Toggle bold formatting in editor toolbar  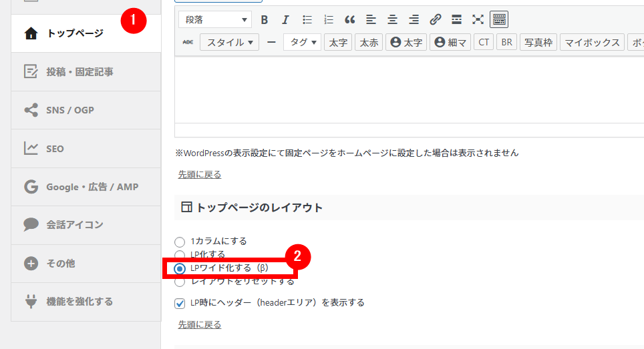click(265, 19)
